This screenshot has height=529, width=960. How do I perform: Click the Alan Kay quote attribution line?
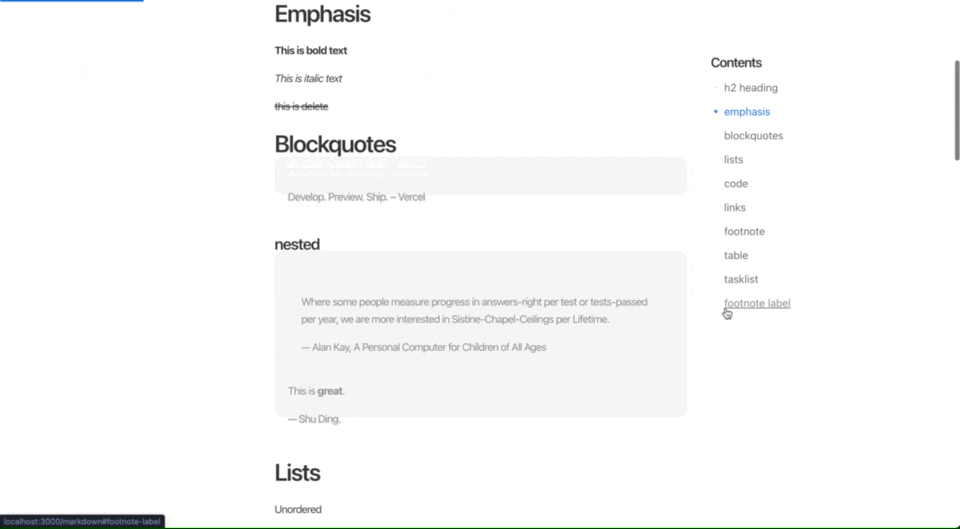pos(423,347)
